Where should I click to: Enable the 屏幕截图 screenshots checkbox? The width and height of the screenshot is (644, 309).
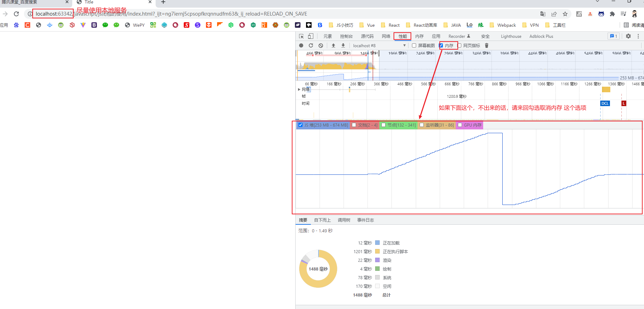coord(414,45)
